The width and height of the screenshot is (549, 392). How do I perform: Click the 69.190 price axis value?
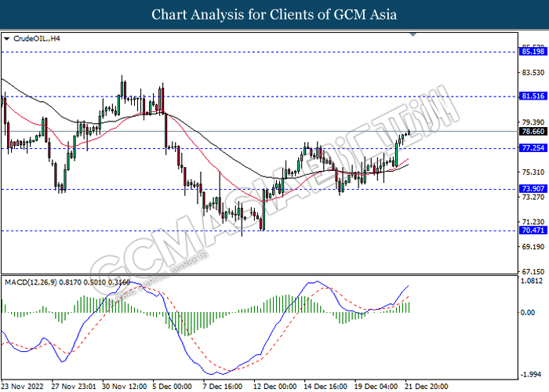click(533, 247)
